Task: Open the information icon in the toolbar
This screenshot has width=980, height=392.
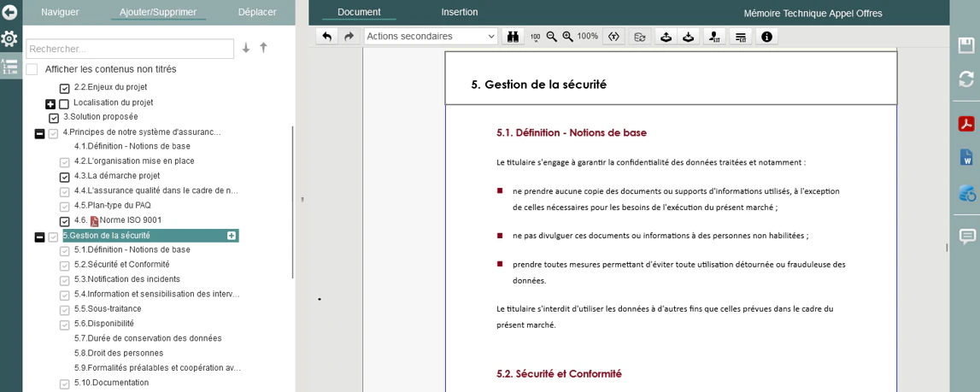Action: [766, 37]
